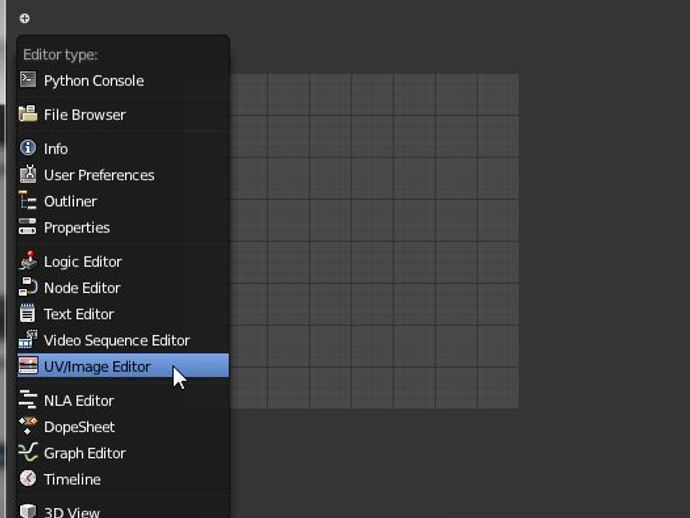Choose File Browser from editor types
690x518 pixels.
pos(123,114)
